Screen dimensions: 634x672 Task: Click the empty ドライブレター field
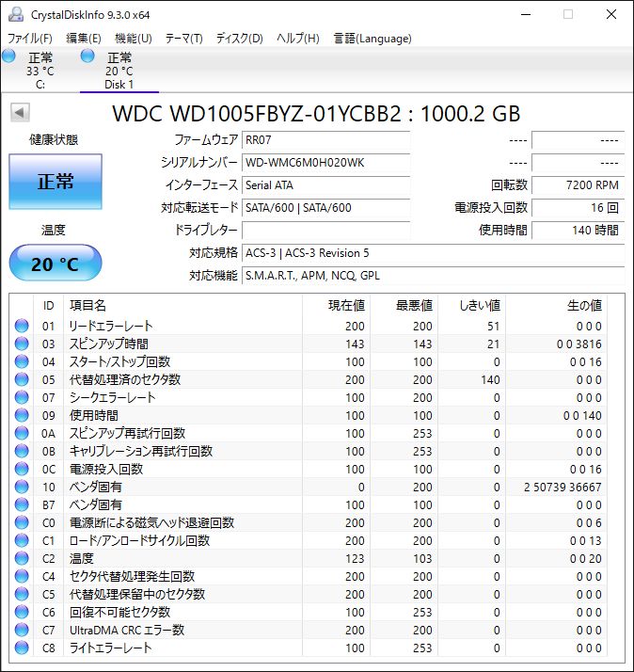tap(326, 231)
